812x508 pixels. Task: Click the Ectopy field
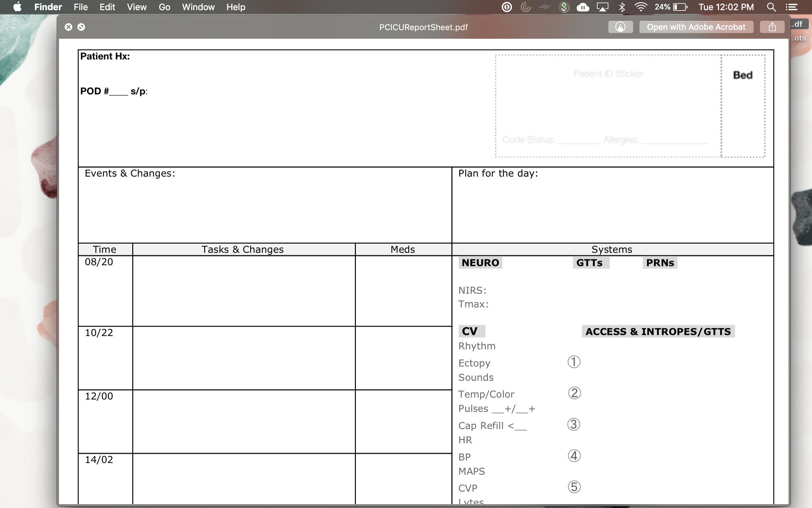coord(474,363)
